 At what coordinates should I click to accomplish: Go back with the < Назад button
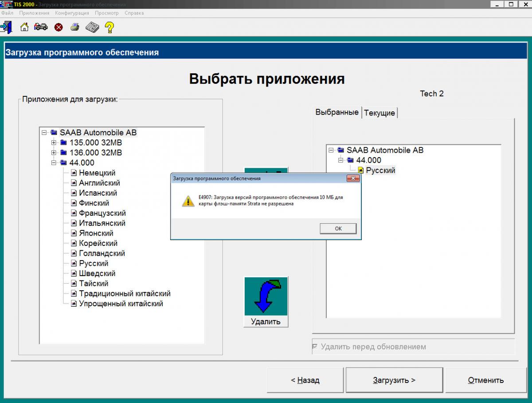pos(305,380)
